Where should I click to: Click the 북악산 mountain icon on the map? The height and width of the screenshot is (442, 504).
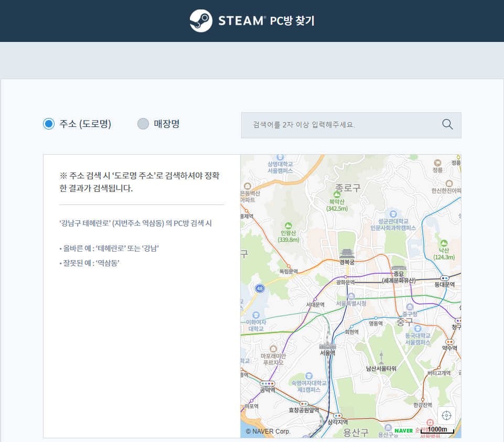(x=337, y=195)
